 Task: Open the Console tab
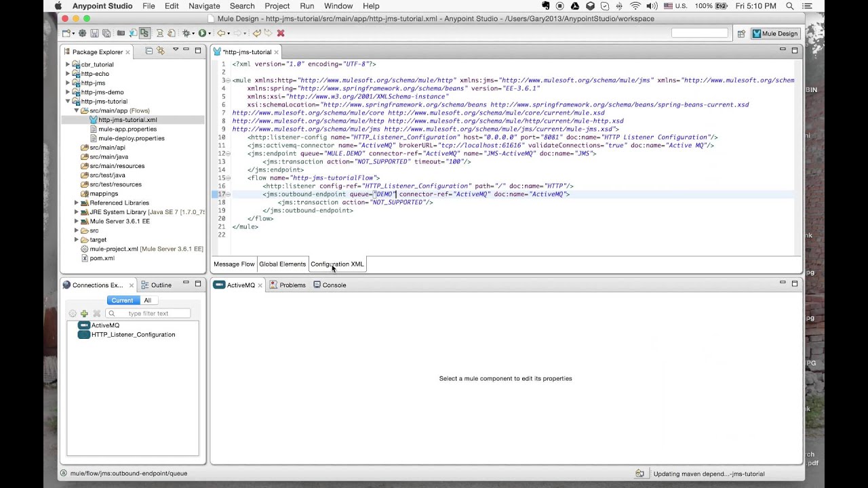tap(330, 285)
